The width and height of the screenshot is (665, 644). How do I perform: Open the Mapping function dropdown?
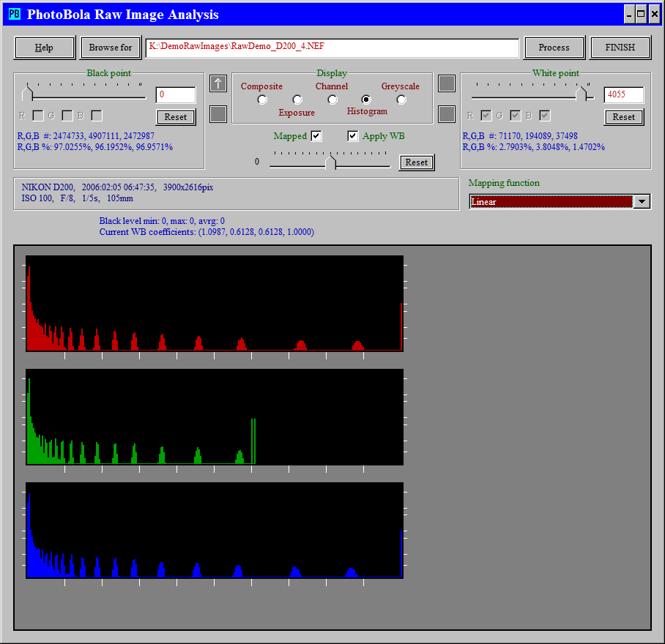[642, 202]
